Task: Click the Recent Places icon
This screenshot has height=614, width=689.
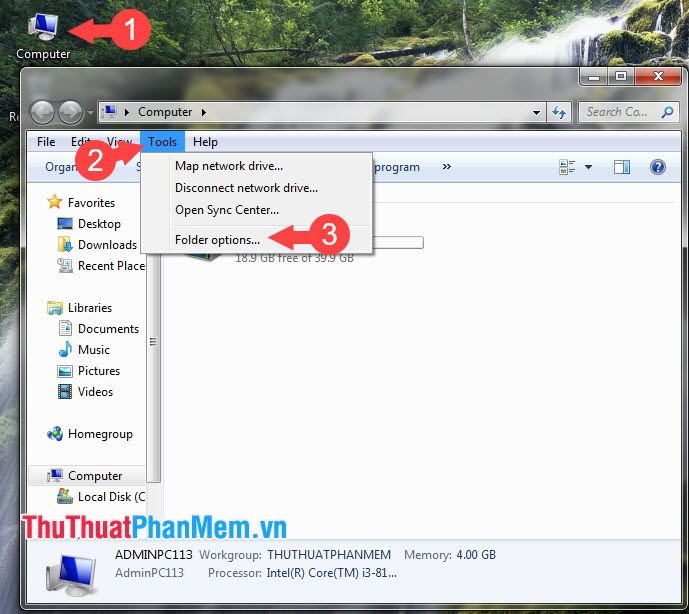Action: [x=65, y=265]
